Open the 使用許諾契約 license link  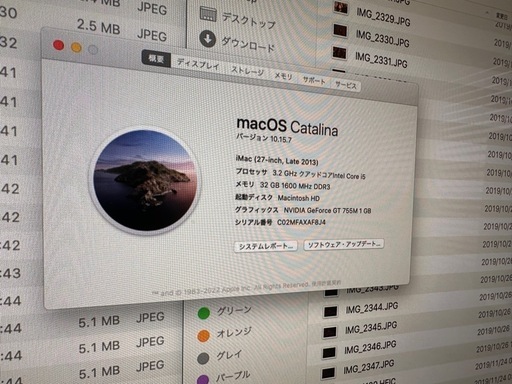[x=326, y=283]
